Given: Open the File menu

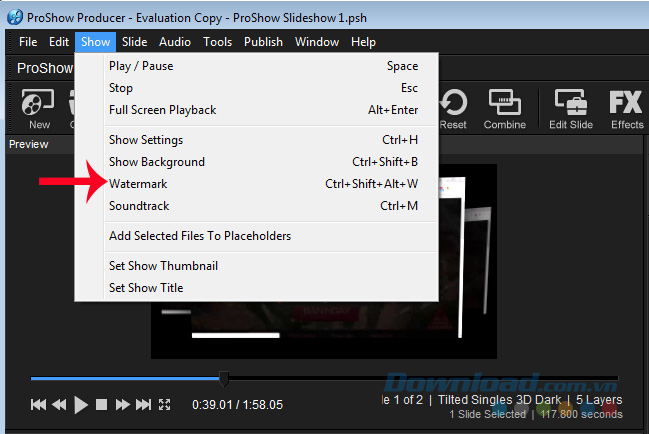Looking at the screenshot, I should 28,42.
